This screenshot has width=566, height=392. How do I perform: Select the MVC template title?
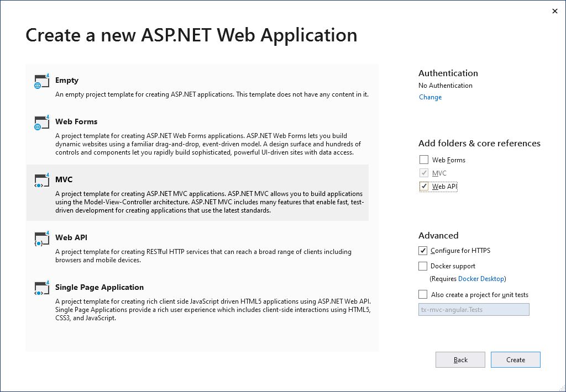tap(64, 179)
